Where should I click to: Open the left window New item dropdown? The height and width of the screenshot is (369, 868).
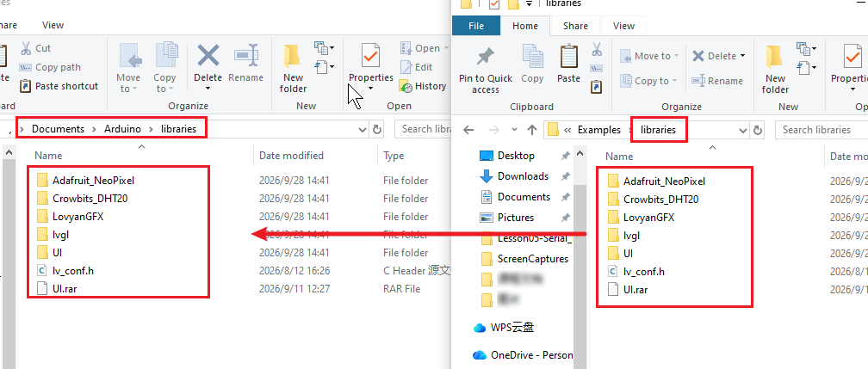click(x=325, y=47)
